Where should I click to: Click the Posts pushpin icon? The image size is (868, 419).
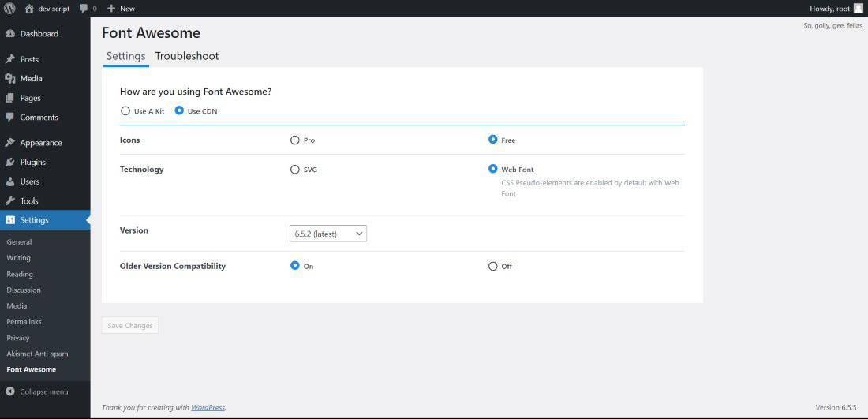tap(10, 59)
